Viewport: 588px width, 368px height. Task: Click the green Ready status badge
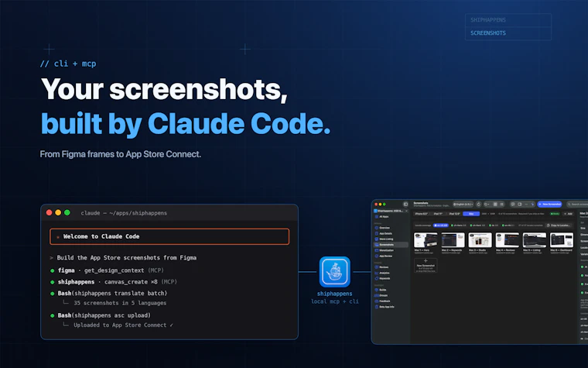(555, 214)
